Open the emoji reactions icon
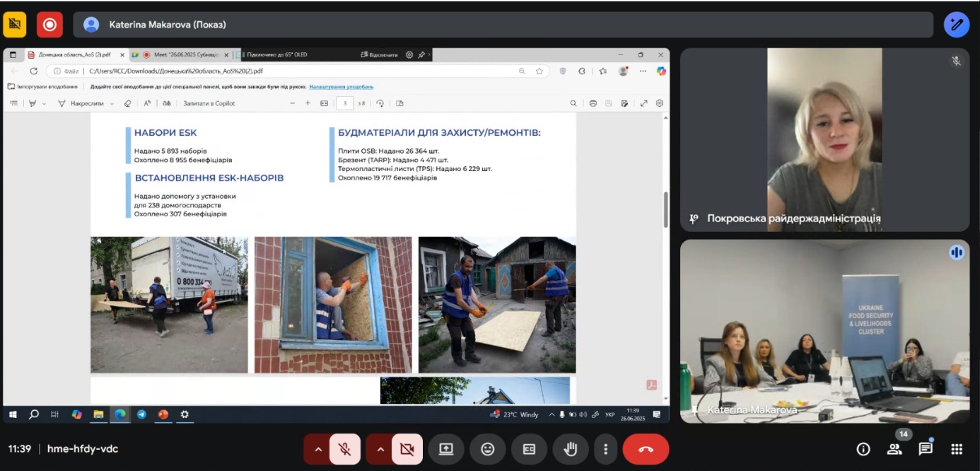 pos(487,449)
